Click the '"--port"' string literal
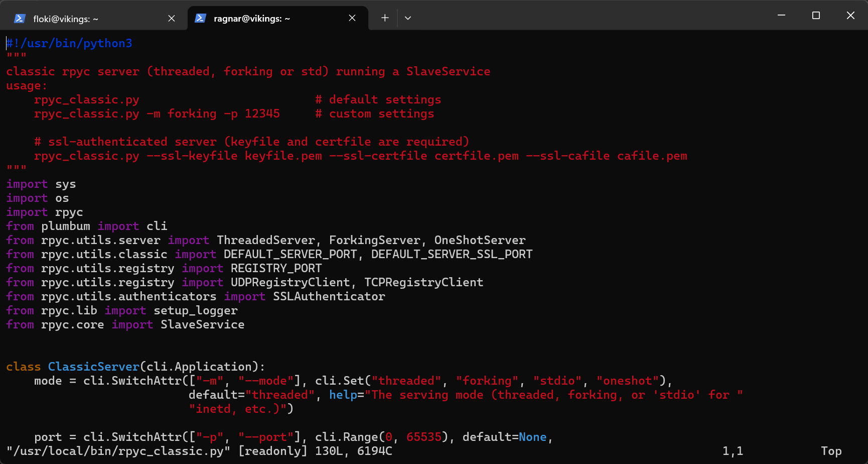The image size is (868, 464). 266,437
